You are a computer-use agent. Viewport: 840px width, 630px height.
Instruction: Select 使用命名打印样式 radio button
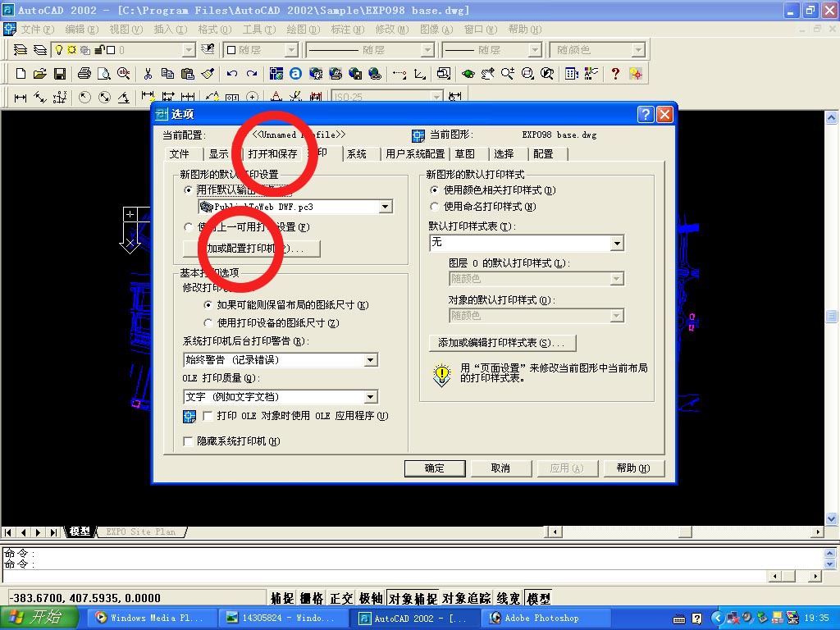coord(435,207)
